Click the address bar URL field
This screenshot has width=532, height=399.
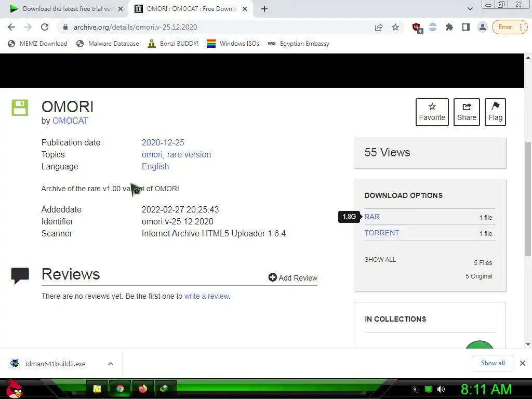(x=217, y=27)
